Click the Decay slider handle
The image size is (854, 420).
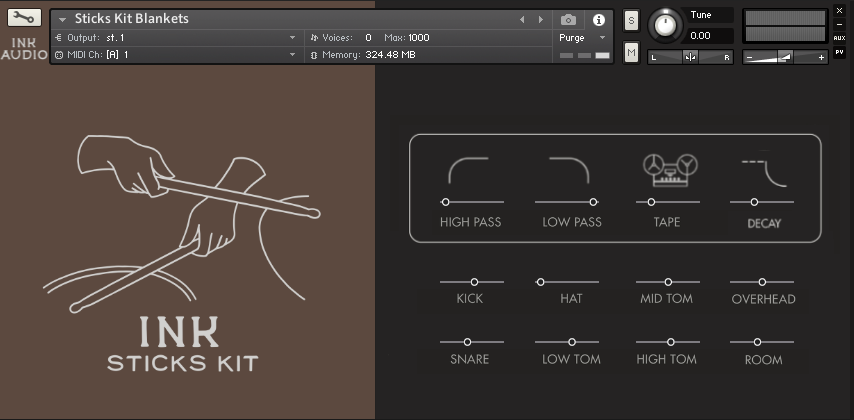click(754, 202)
